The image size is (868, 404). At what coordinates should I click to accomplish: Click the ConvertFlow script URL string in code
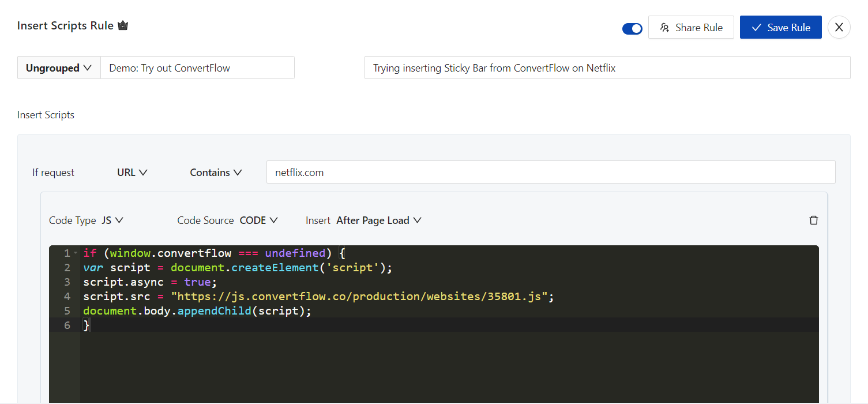coord(359,297)
